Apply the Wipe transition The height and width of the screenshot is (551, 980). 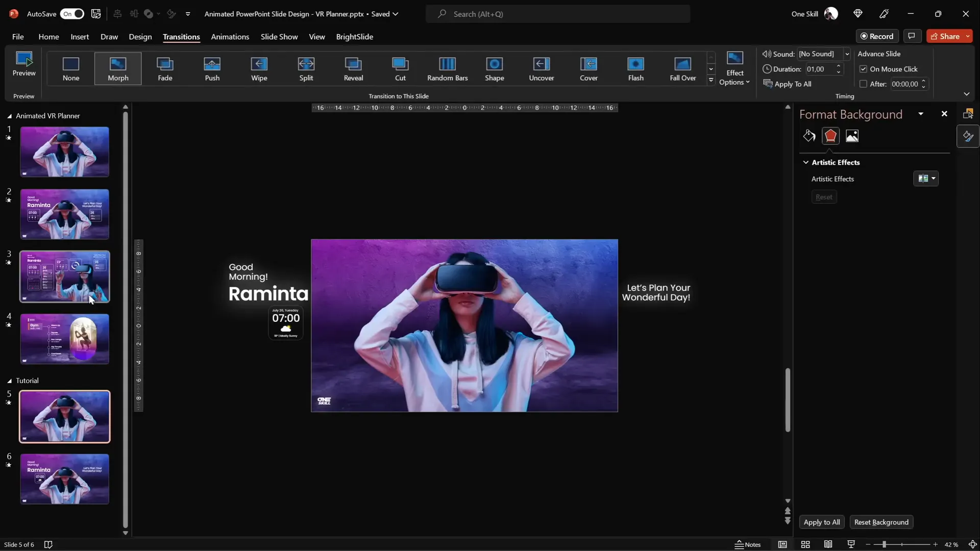(259, 69)
